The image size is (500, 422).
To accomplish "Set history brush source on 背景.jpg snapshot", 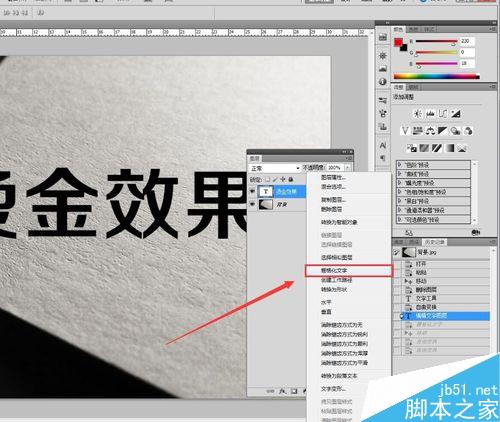I will (397, 252).
